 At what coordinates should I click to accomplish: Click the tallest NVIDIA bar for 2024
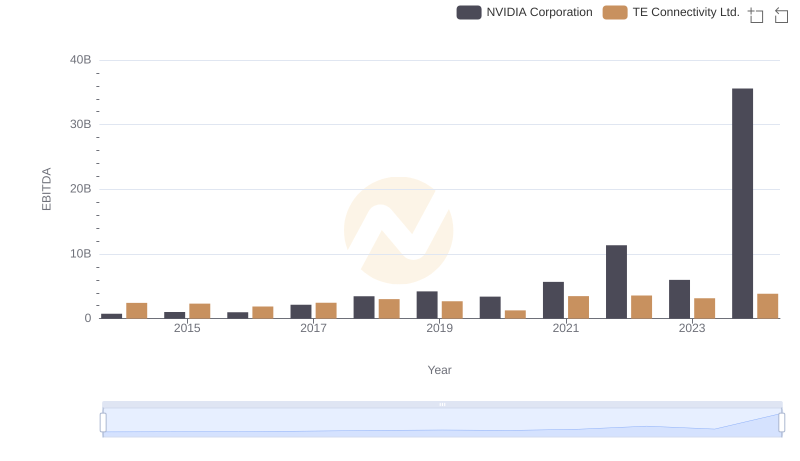click(742, 203)
